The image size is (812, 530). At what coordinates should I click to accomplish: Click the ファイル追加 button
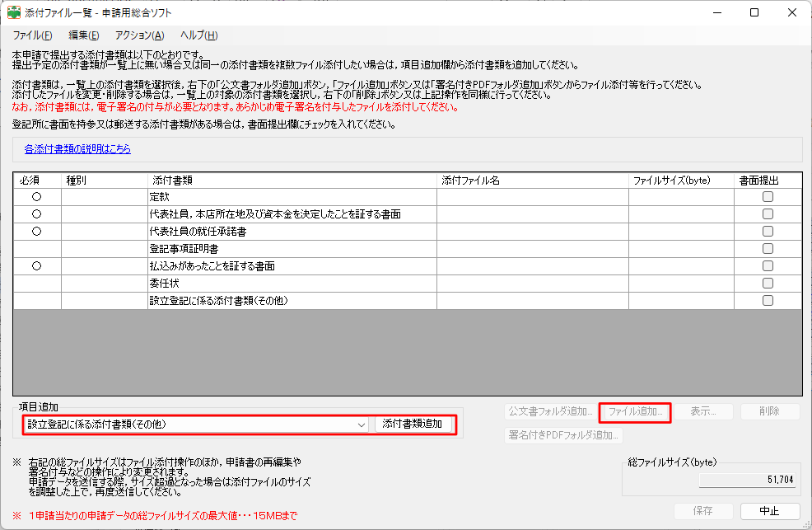(634, 411)
